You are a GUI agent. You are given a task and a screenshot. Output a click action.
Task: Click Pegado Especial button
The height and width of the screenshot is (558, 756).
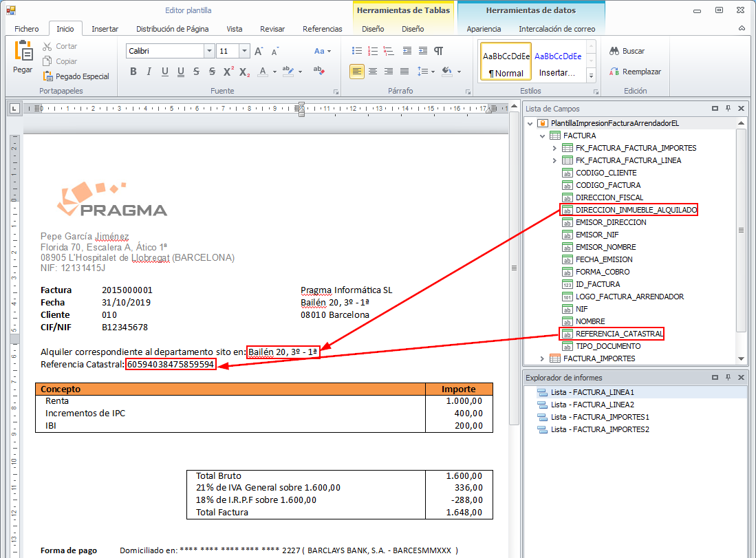click(76, 76)
